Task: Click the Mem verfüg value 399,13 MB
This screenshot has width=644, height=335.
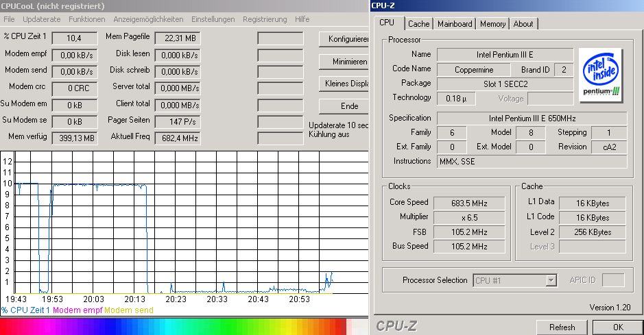Action: pos(74,138)
